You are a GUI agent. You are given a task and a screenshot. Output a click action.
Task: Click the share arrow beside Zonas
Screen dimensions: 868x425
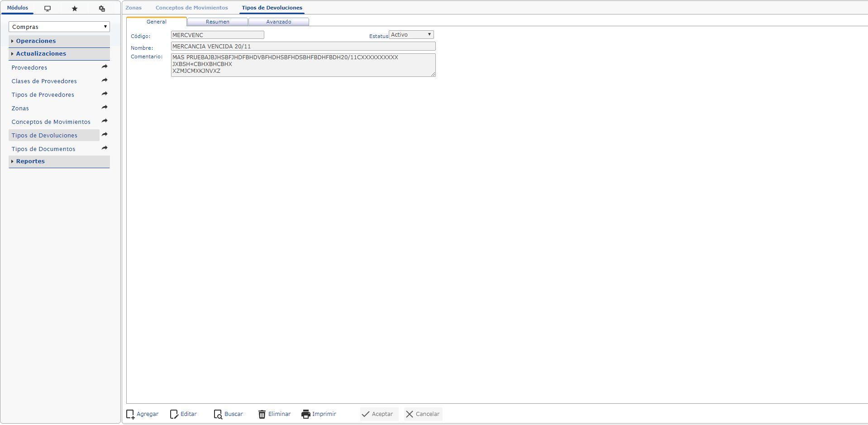105,108
